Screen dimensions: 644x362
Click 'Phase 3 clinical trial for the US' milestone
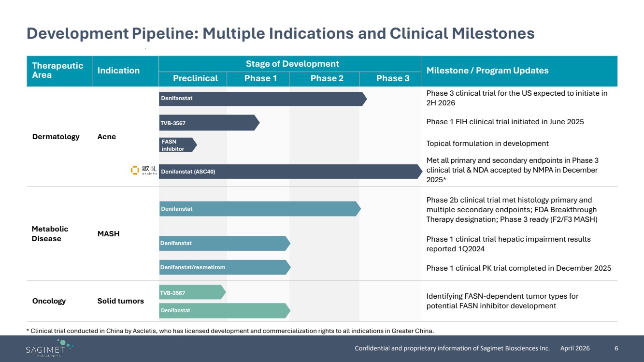(x=517, y=98)
